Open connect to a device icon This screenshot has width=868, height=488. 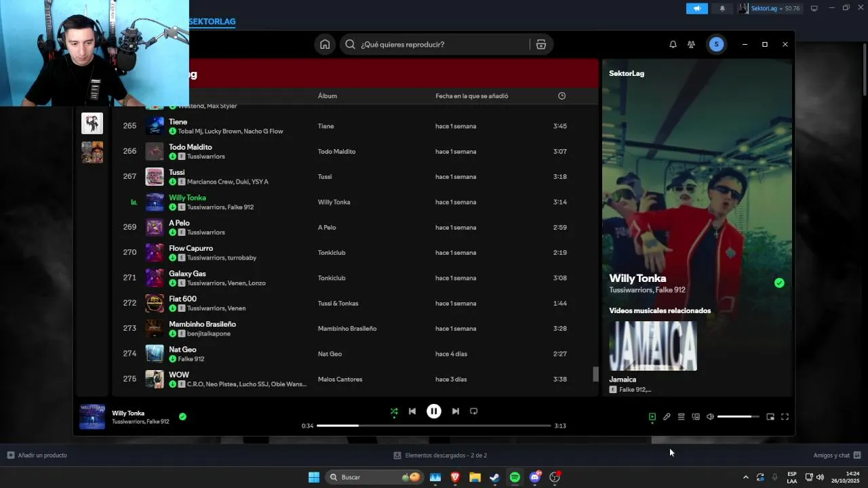pos(696,417)
